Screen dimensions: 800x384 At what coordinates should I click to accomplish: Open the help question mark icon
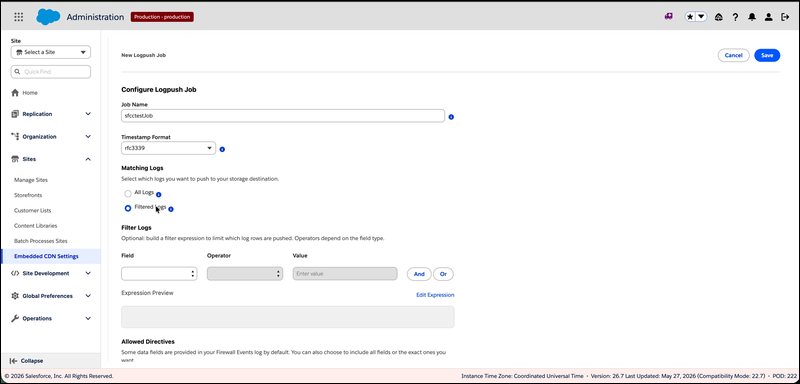click(x=735, y=17)
